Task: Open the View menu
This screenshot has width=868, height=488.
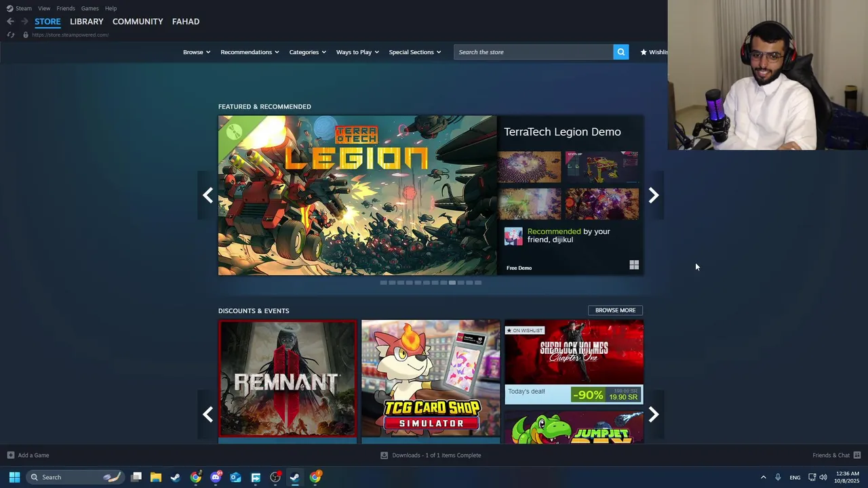Action: (x=44, y=8)
